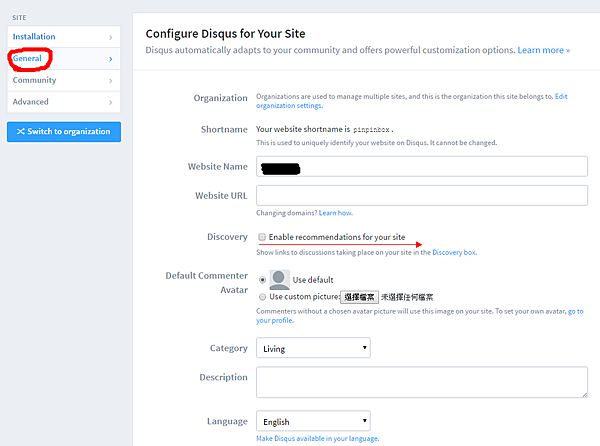Select General in the site sidebar
The width and height of the screenshot is (600, 446).
[64, 59]
